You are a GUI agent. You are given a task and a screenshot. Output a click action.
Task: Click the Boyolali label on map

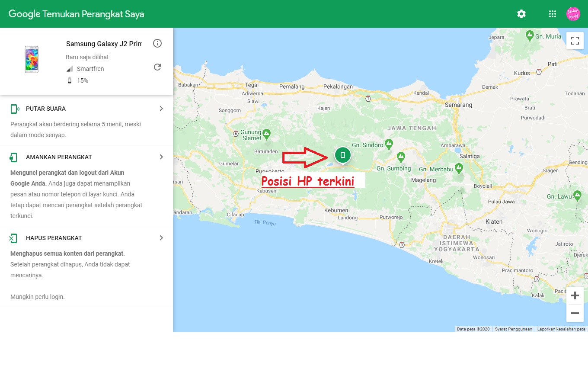coord(483,186)
